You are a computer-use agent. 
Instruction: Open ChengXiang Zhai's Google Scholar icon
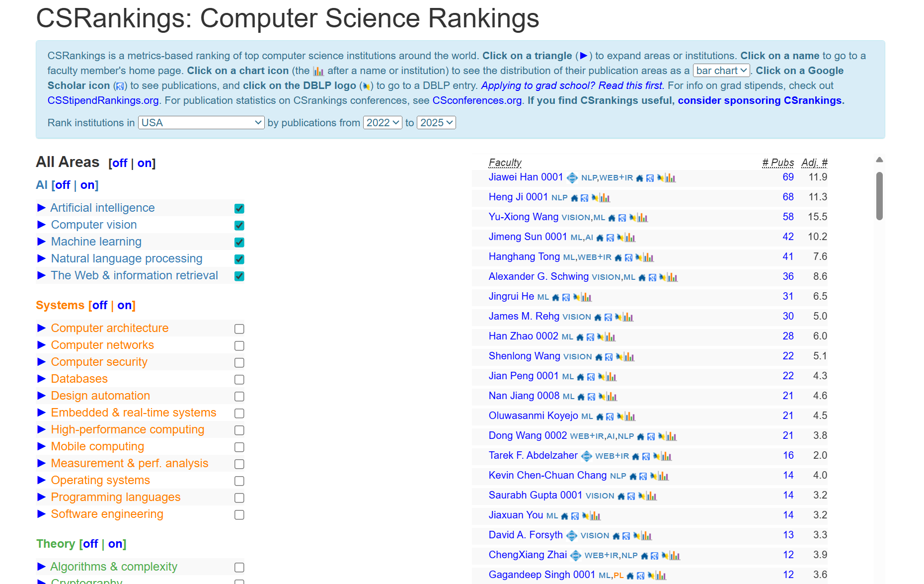(x=654, y=556)
